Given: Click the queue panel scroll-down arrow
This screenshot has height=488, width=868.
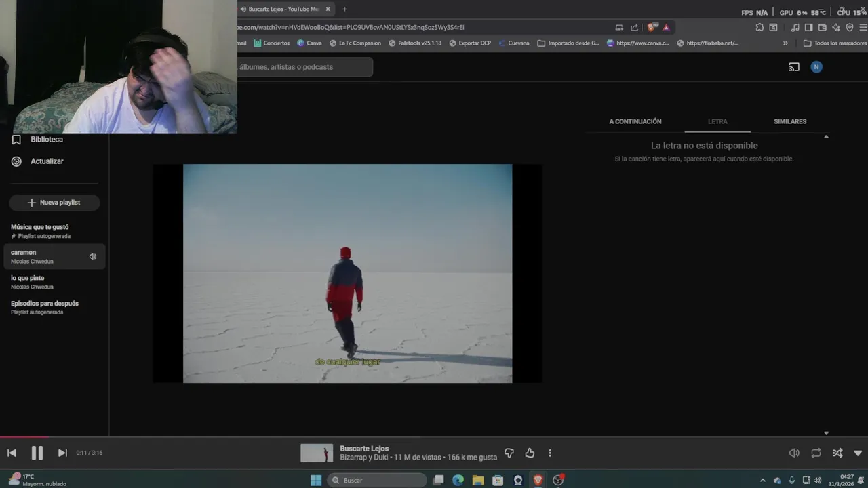Looking at the screenshot, I should pos(826,433).
